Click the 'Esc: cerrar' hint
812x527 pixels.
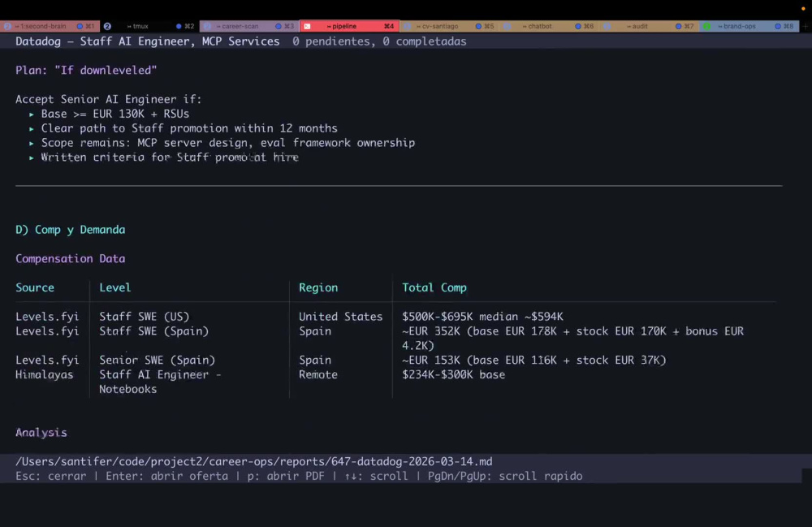[50, 477]
